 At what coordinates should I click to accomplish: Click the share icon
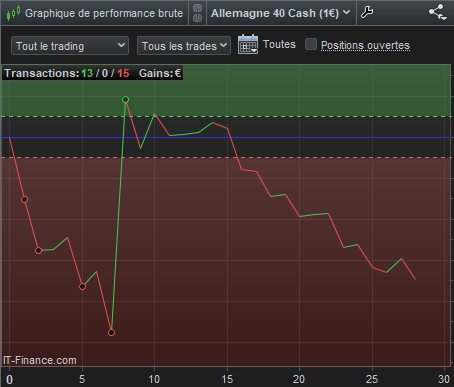tap(438, 12)
